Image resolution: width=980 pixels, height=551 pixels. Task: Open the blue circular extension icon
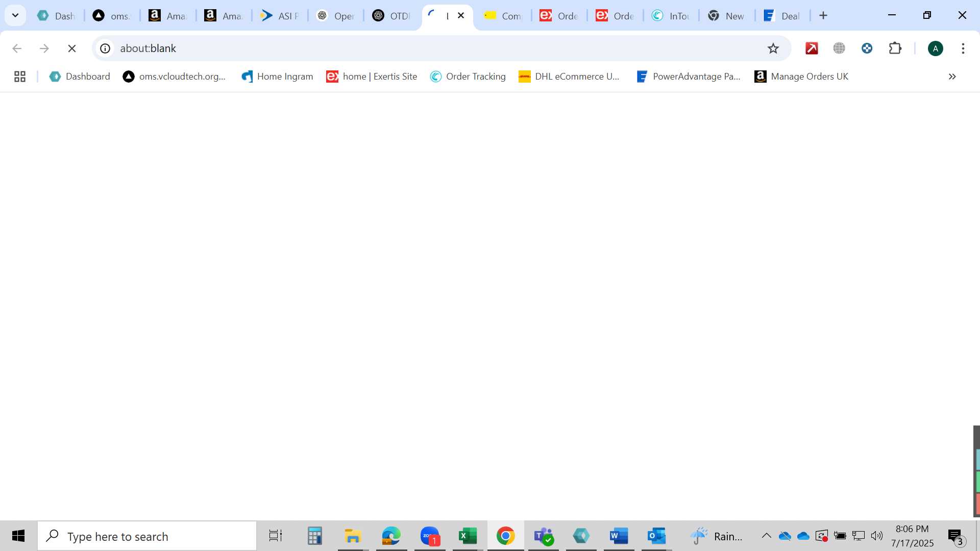867,48
